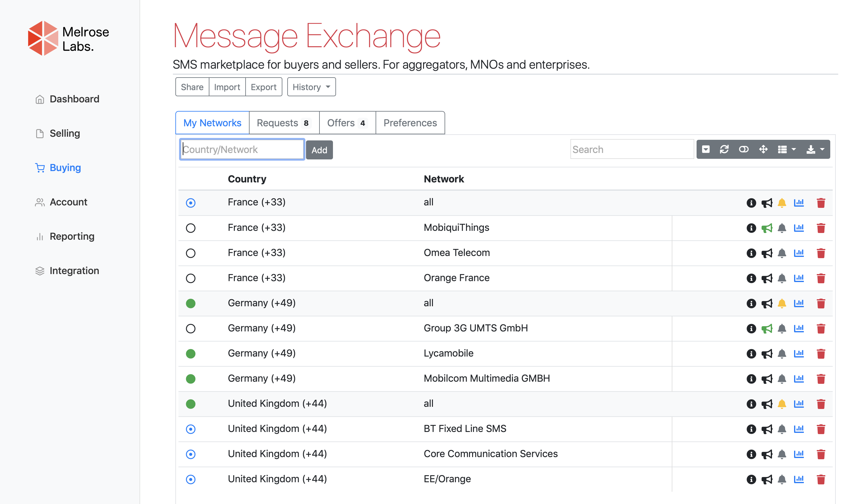This screenshot has width=856, height=504.
Task: Click the yellow bell for Germany all row
Action: click(781, 303)
